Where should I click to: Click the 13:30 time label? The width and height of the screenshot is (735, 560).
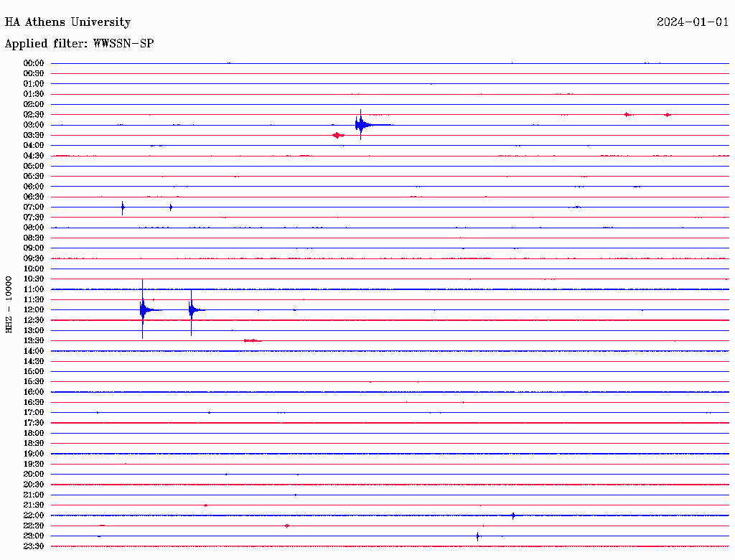pos(34,340)
